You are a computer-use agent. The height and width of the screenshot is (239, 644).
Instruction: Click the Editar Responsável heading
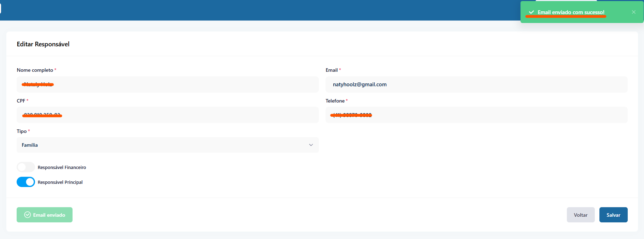pyautogui.click(x=43, y=44)
